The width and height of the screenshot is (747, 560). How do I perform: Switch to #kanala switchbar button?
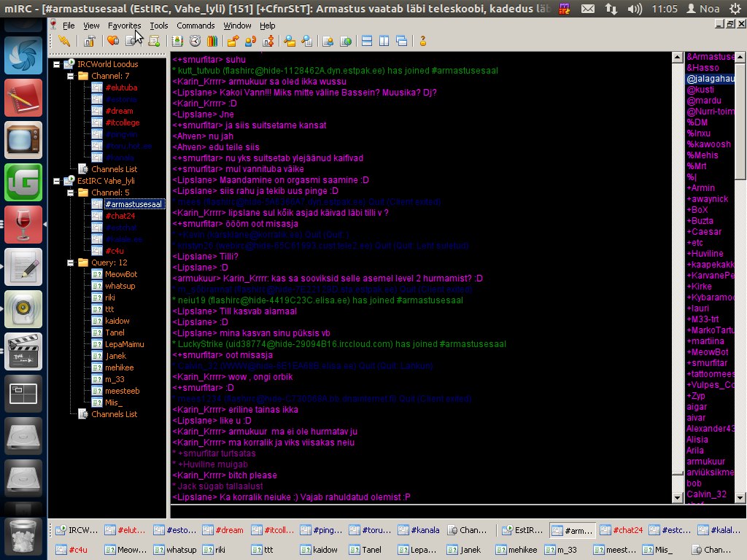(419, 530)
